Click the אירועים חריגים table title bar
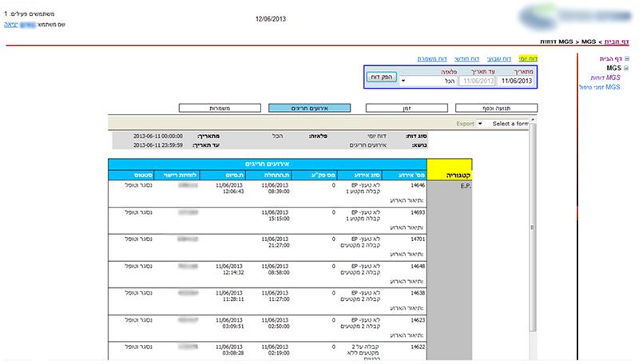Image resolution: width=639 pixels, height=364 pixels. (x=268, y=164)
